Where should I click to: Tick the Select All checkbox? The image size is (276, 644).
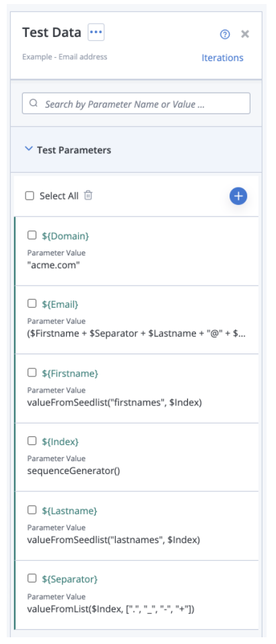(30, 196)
